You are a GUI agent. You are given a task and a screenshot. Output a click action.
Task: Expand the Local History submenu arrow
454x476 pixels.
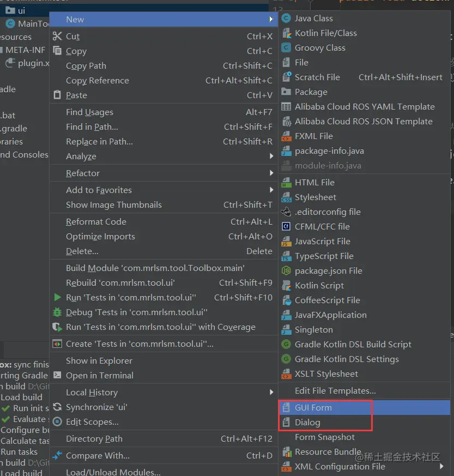[271, 392]
